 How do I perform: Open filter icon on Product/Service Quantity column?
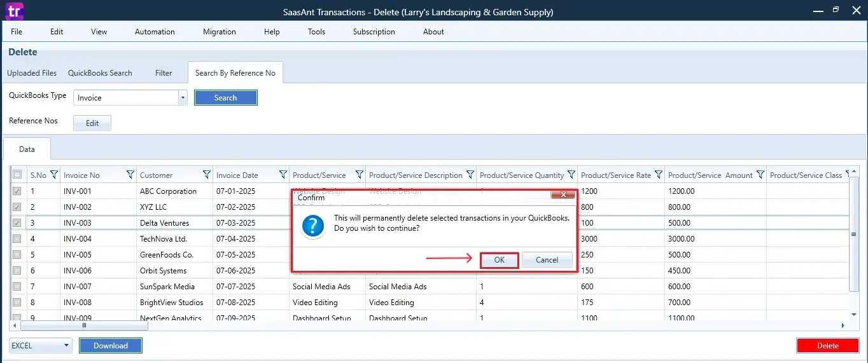coord(571,175)
